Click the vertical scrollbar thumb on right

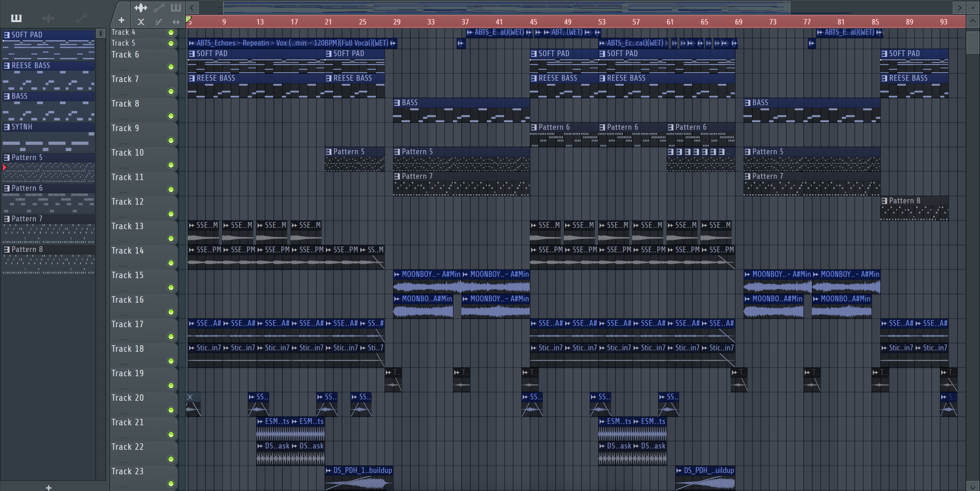[973, 43]
